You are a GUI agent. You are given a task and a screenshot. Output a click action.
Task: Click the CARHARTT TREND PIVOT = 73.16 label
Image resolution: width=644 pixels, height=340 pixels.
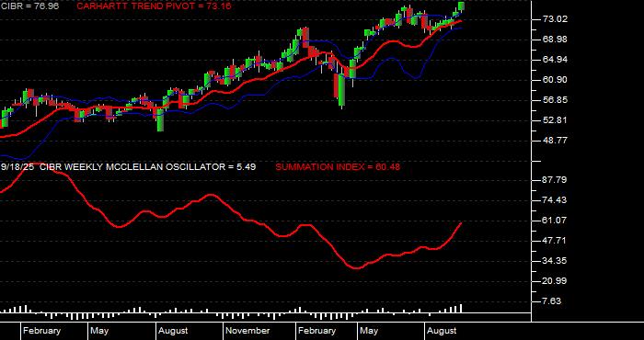coord(154,6)
